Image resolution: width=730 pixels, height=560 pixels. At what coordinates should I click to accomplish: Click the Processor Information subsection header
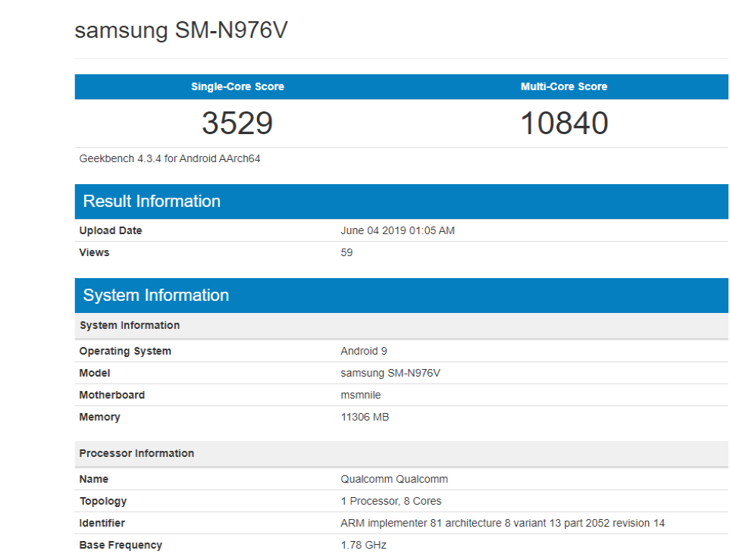(x=136, y=453)
